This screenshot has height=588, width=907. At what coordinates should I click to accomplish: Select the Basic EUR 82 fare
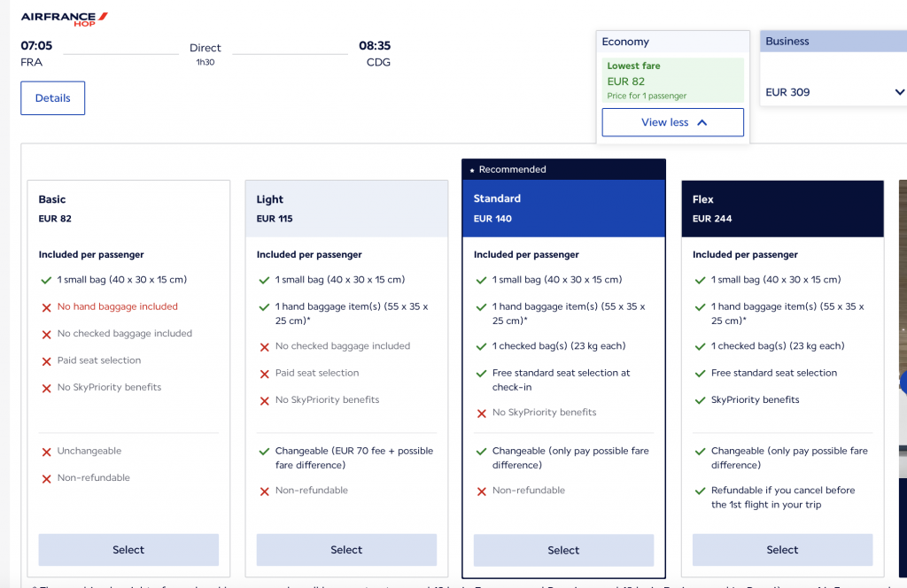click(128, 550)
